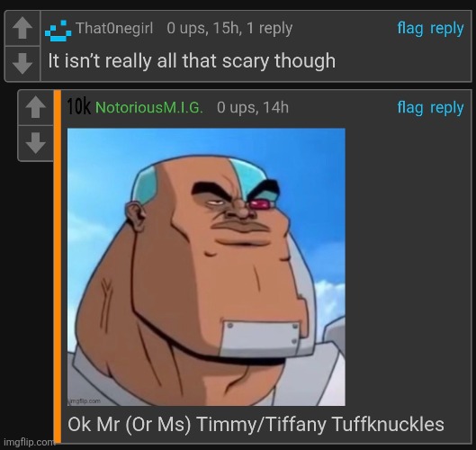Click the '0 ups, 14h' timestamp
476x450 pixels.
click(253, 107)
